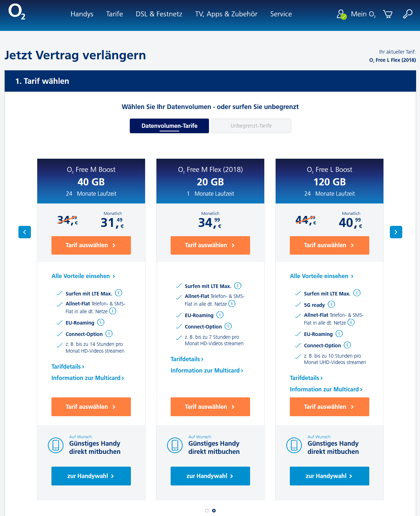Click the phone icon under Free M Flex
This screenshot has width=420, height=516.
click(x=175, y=445)
